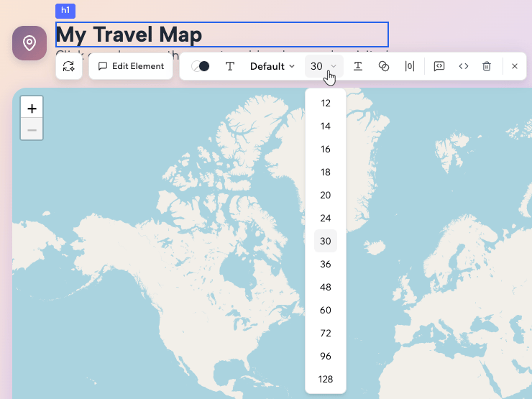Select font size 18
Viewport: 532px width, 399px height.
click(326, 173)
